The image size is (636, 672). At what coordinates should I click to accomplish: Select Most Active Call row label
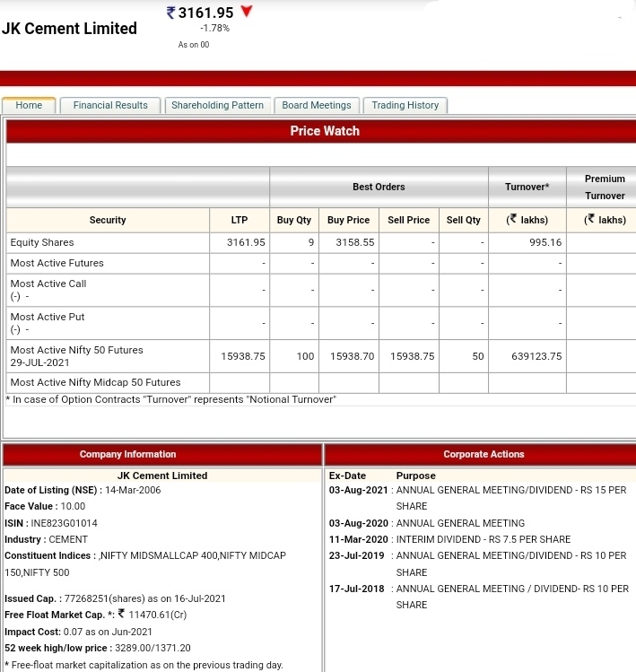coord(48,284)
